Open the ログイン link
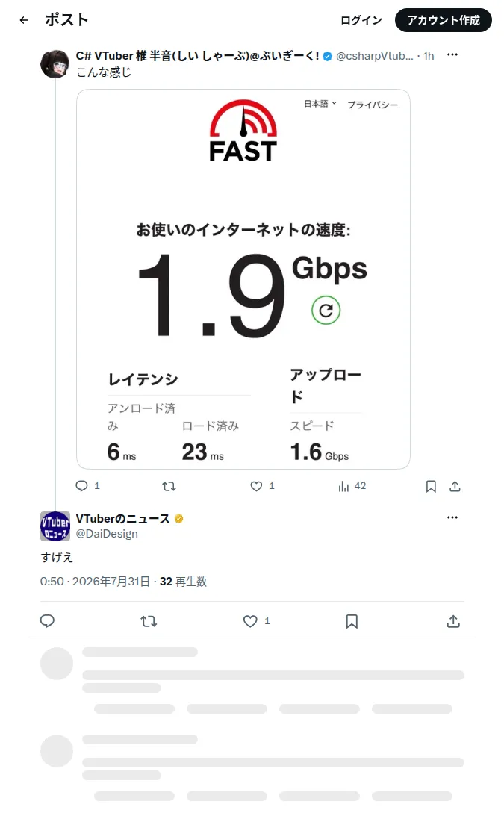The image size is (504, 813). coord(361,20)
